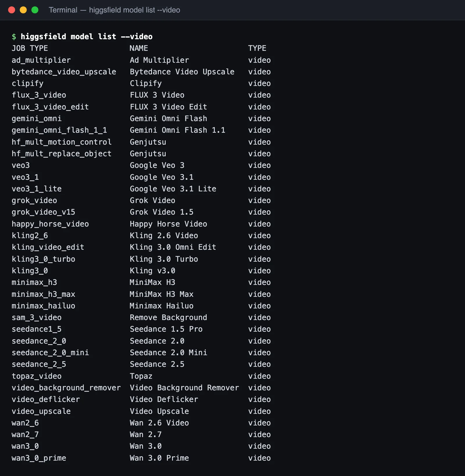Viewport: 465px width, 476px height.
Task: Select 'Remove Background' model name
Action: [x=169, y=317]
